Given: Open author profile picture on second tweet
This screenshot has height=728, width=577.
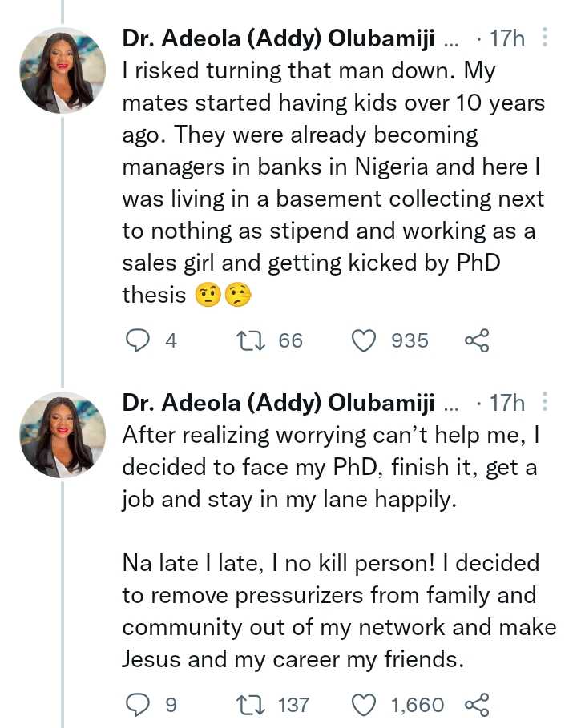Looking at the screenshot, I should pyautogui.click(x=63, y=436).
